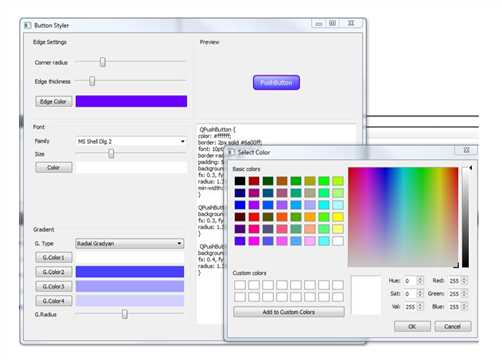Screen dimensions: 502x360
Task: Confirm color with the OK button
Action: 412,326
